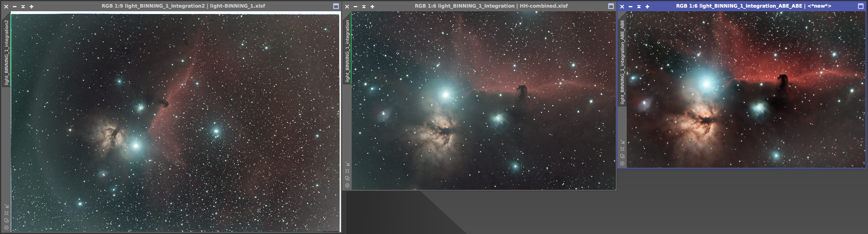
Task: Click the diagonal arrow icon in light-BINNING_1.xisf window
Action: pos(6,206)
